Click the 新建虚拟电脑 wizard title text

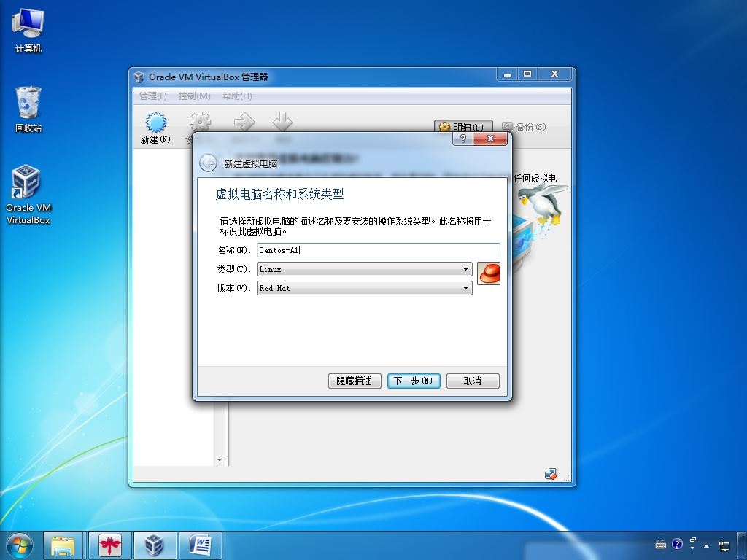click(x=251, y=164)
